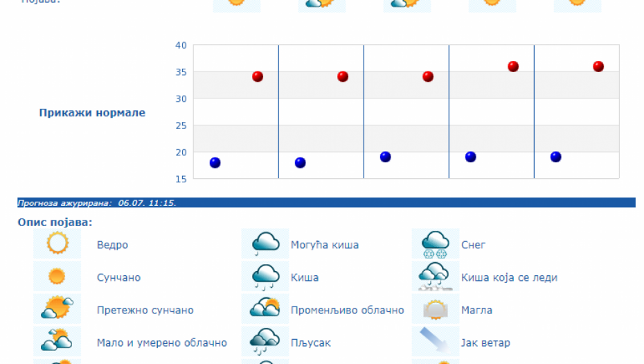Viewport: 644px width, 364px height.
Task: Click the Мало и умерено облачно icon
Action: tap(57, 342)
